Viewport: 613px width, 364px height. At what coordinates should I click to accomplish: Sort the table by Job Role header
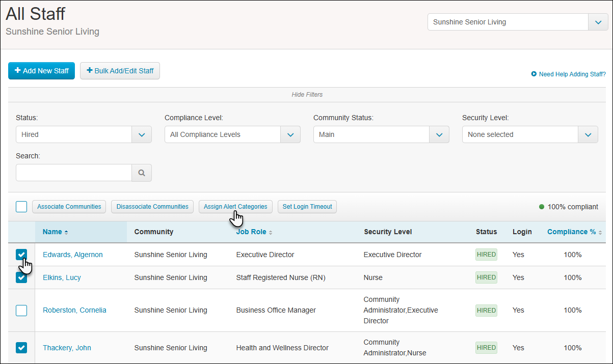pyautogui.click(x=251, y=232)
